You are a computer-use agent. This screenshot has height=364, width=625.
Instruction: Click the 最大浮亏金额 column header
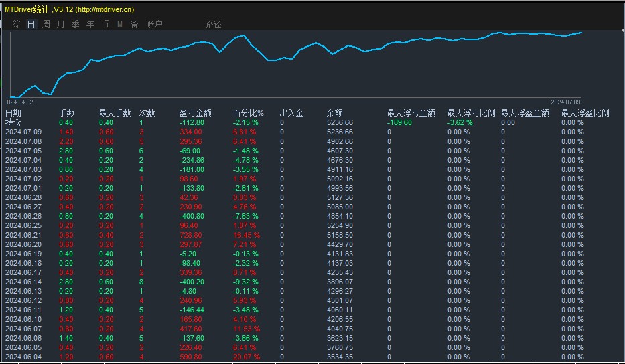[411, 113]
